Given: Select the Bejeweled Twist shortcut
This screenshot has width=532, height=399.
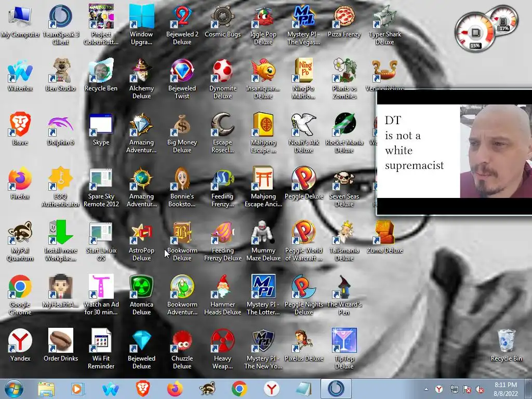Looking at the screenshot, I should click(182, 79).
